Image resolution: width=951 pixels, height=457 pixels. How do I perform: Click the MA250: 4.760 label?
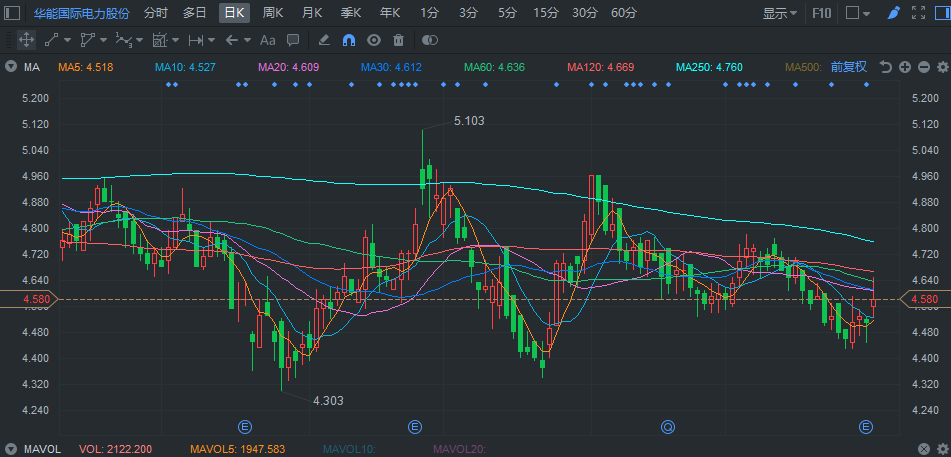point(709,67)
